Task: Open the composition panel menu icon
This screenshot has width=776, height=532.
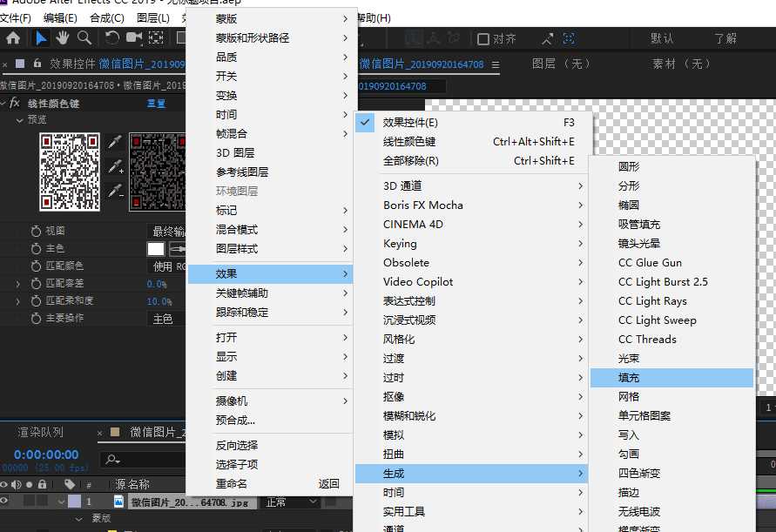Action: pos(496,64)
